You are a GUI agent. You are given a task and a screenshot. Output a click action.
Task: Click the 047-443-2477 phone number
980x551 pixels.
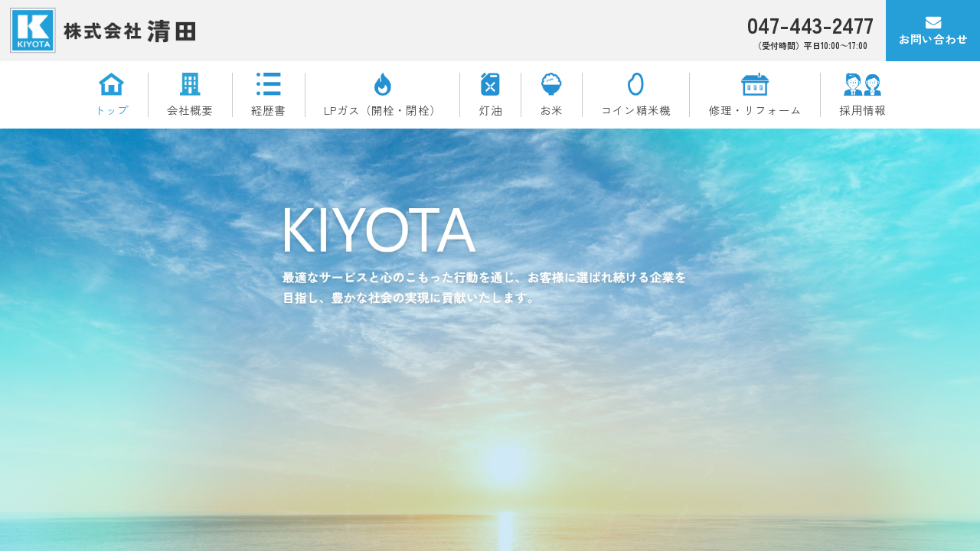810,27
